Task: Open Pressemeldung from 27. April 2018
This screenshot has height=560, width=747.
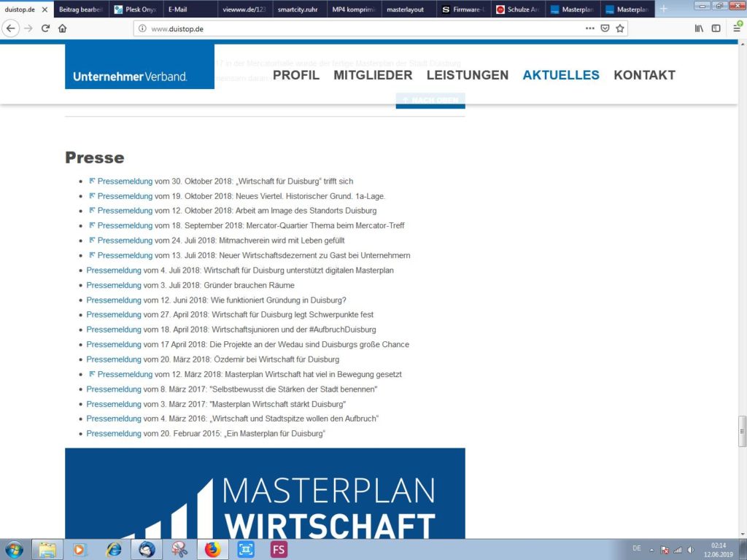Action: [x=114, y=315]
